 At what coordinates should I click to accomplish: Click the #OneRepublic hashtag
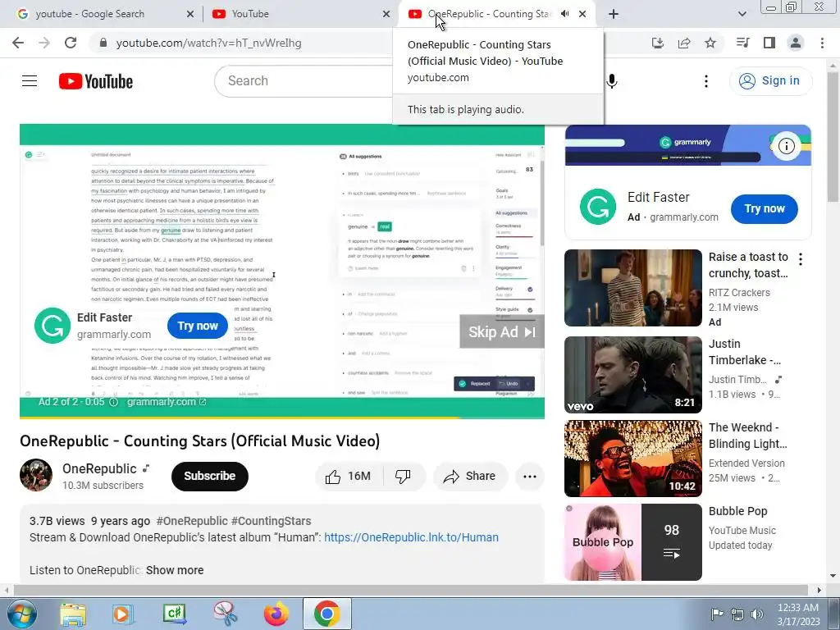pos(192,521)
